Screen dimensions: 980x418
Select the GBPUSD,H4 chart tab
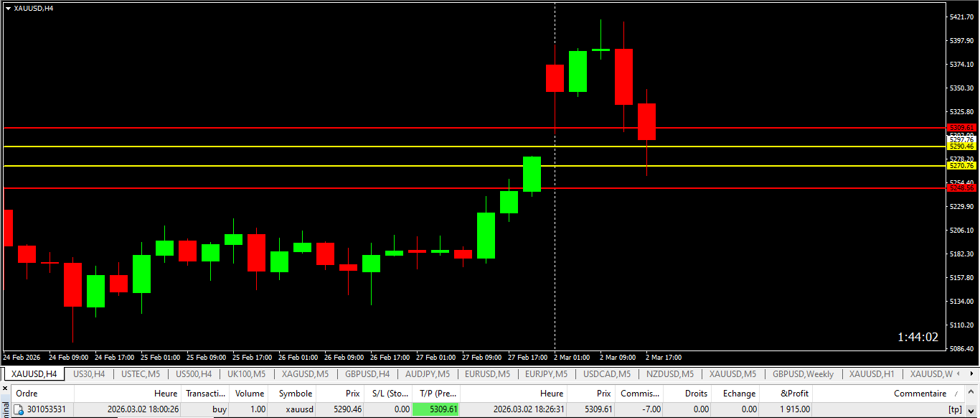pos(367,374)
